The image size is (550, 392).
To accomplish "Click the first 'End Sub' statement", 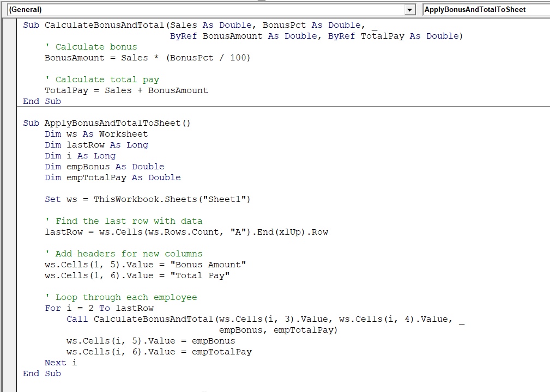I will point(42,101).
